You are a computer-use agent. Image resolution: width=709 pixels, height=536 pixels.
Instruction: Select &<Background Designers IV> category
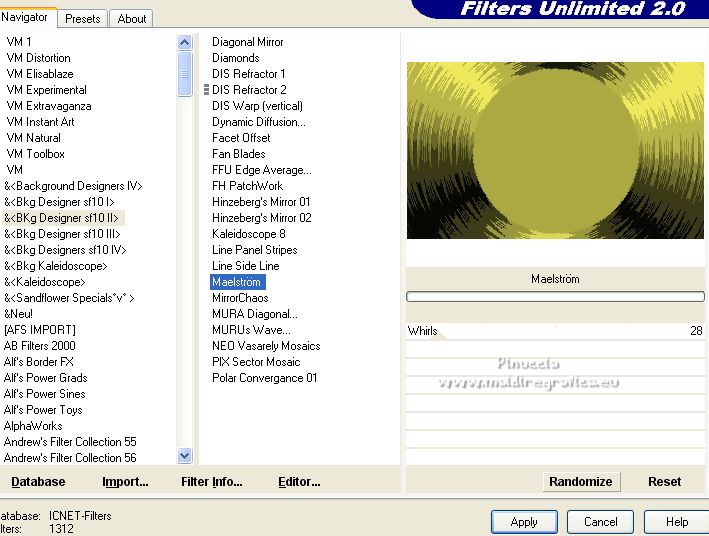point(73,186)
